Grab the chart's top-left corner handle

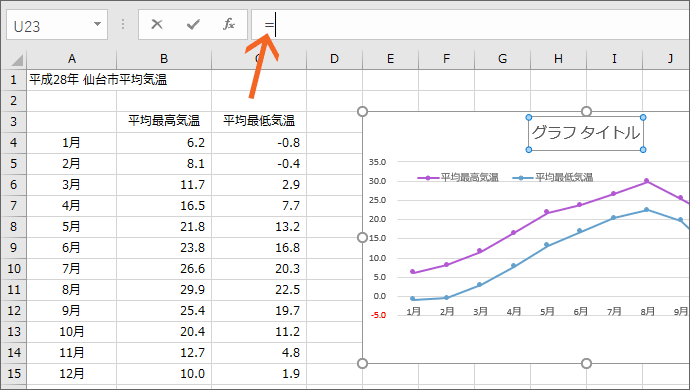click(x=362, y=111)
